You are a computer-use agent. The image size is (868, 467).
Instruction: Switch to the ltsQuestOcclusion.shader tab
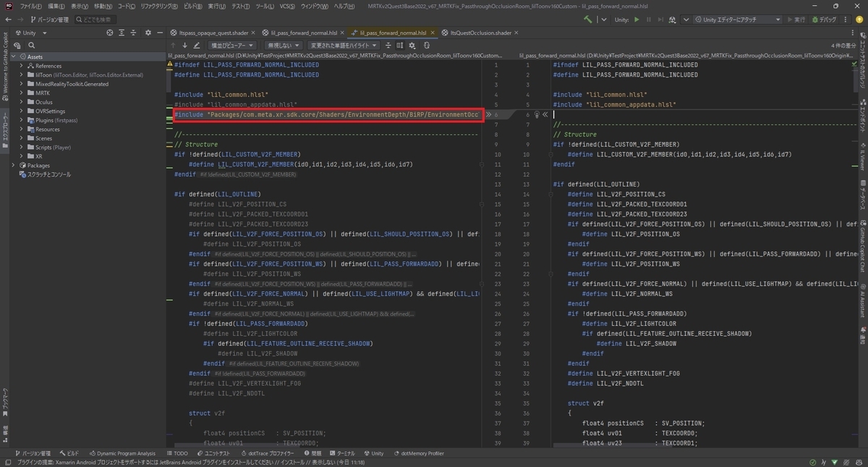[x=480, y=33]
